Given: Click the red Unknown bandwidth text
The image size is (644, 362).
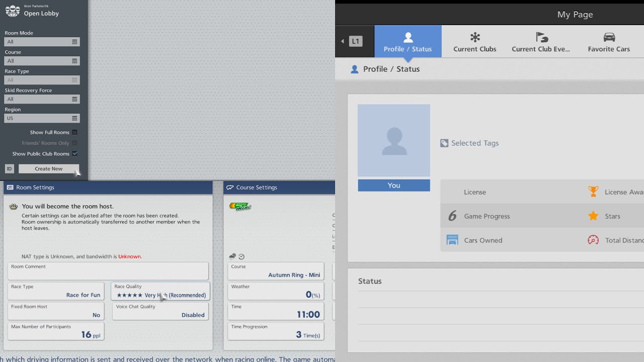Looking at the screenshot, I should click(130, 256).
